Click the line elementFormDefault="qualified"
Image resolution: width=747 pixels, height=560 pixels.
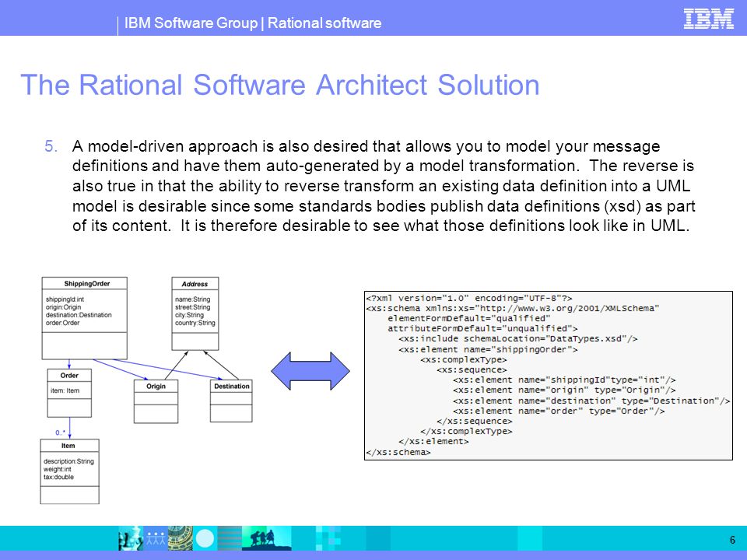coord(469,318)
